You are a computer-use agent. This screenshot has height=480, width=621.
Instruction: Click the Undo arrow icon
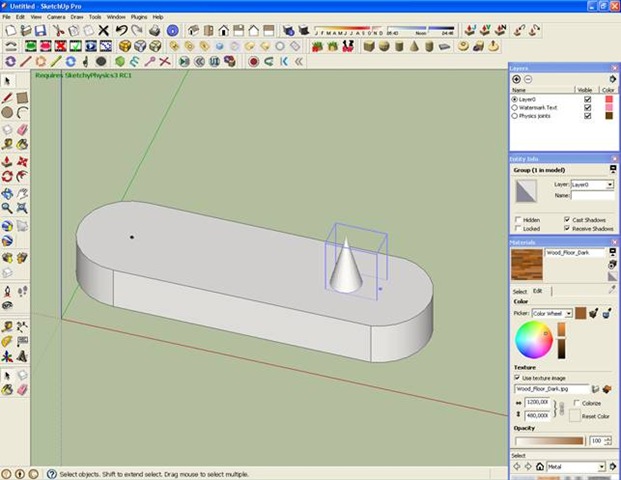(x=121, y=31)
